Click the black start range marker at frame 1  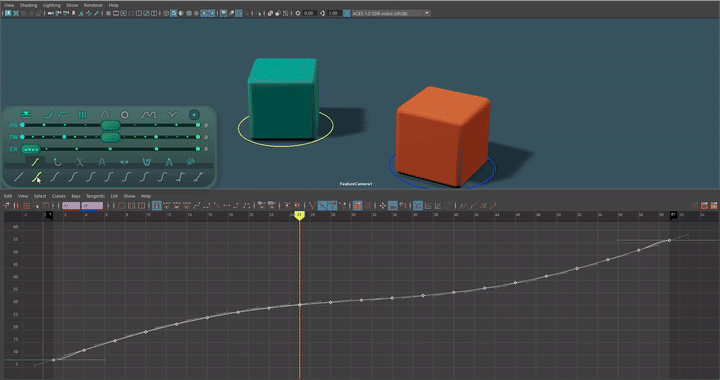50,215
